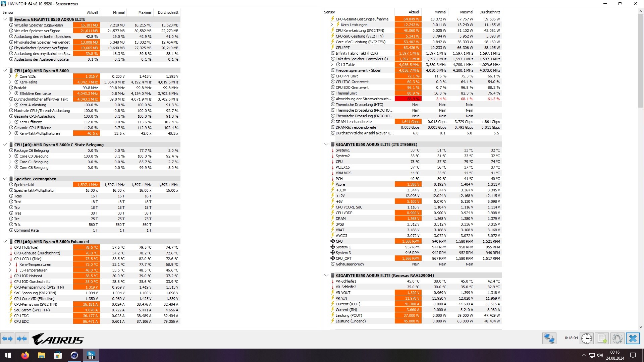Open remote monitoring via the networked-monitors icon
The width and height of the screenshot is (644, 362).
pos(549,339)
